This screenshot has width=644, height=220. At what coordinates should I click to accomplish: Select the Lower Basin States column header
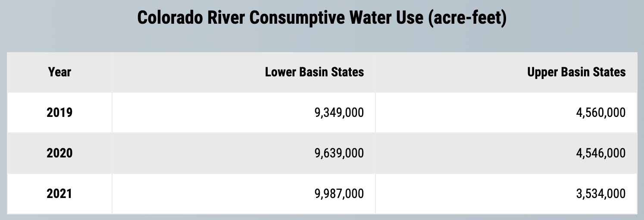pos(314,72)
